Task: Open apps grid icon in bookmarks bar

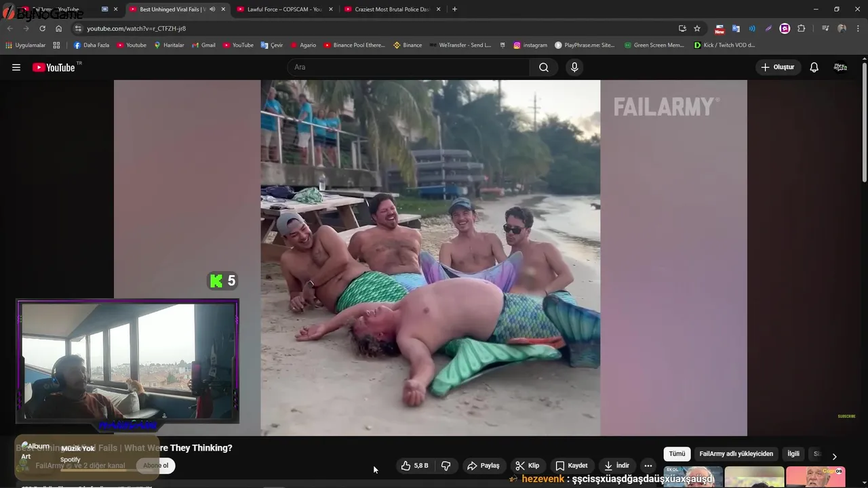Action: click(x=56, y=45)
